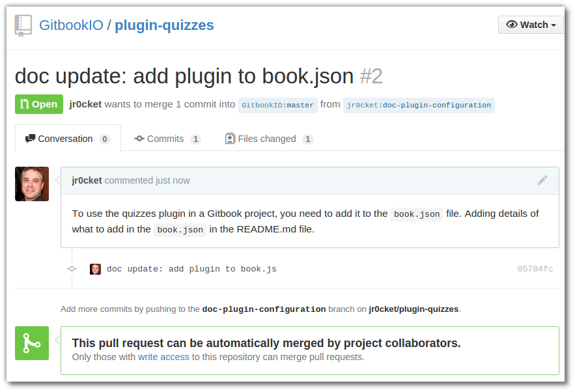Viewport: 575px width, 392px height.
Task: Open the 'write access' help link
Action: tap(163, 357)
